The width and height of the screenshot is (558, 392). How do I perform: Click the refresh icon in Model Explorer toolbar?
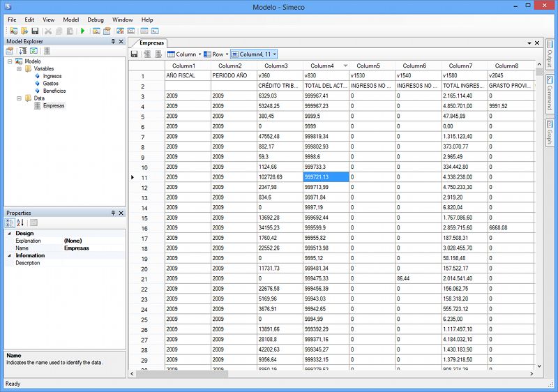tap(33, 51)
